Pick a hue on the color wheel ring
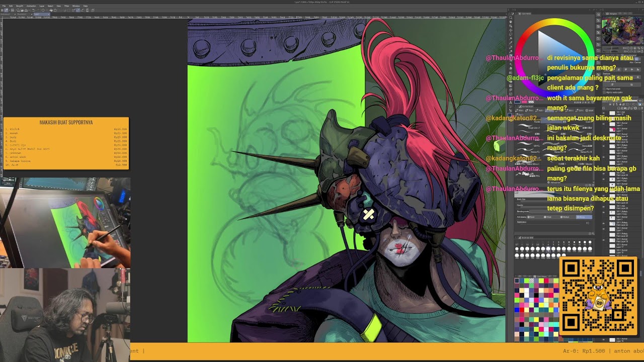 coord(554,23)
